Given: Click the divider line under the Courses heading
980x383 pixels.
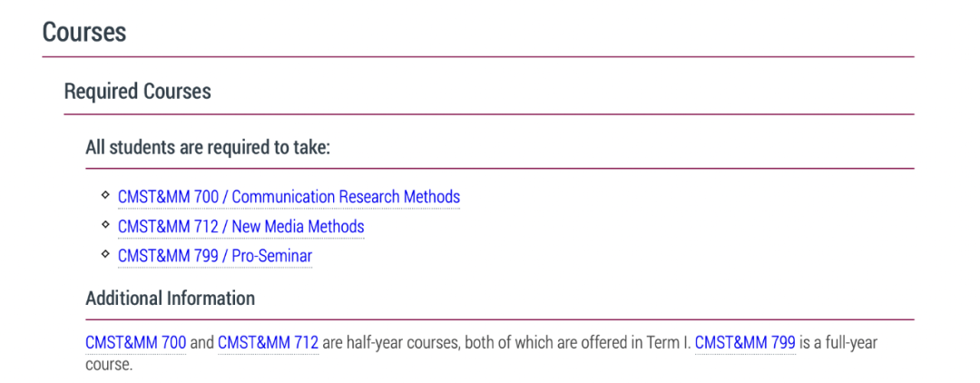Looking at the screenshot, I should [x=478, y=57].
